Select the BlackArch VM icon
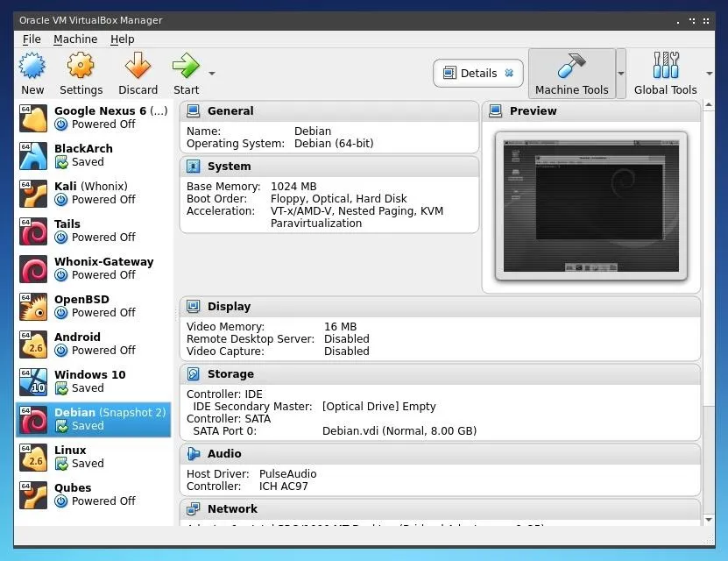728x561 pixels. (33, 155)
